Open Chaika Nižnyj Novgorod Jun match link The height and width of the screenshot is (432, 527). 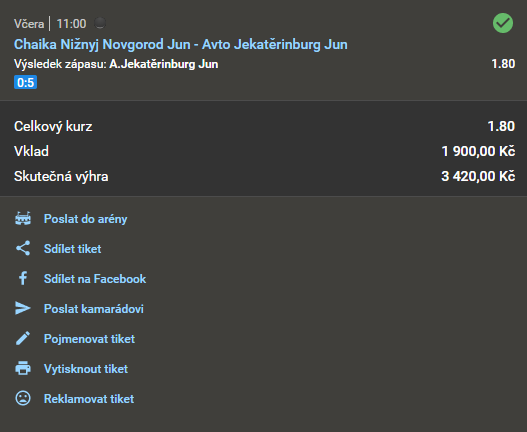[x=180, y=44]
